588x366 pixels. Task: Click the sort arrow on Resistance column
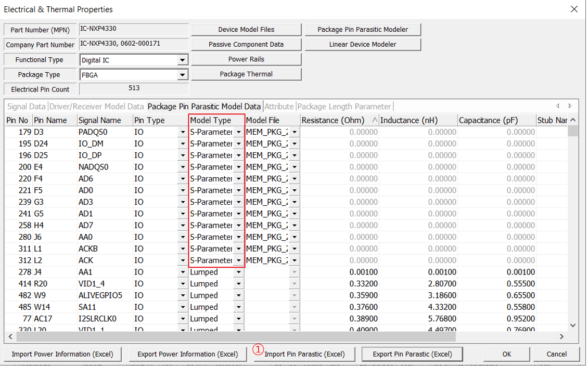click(374, 120)
